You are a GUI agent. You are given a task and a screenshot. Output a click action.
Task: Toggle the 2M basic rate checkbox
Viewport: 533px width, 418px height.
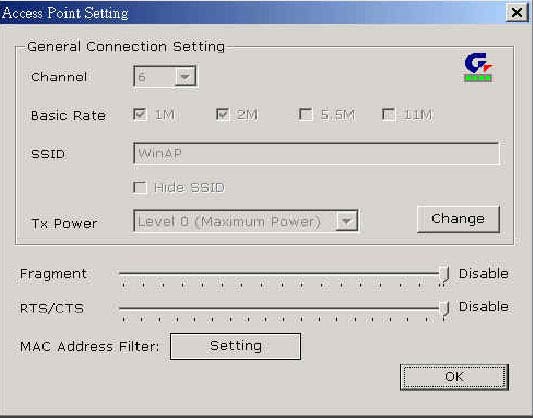[223, 115]
